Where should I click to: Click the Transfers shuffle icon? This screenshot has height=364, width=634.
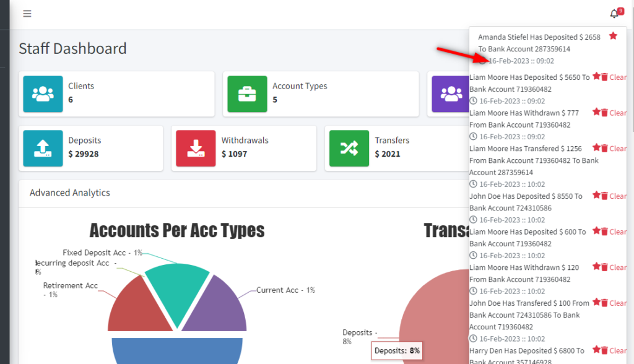(349, 148)
